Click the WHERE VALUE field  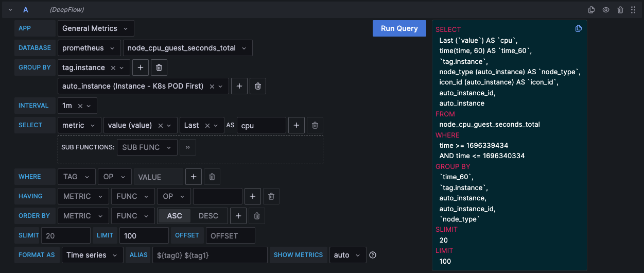[x=159, y=177]
